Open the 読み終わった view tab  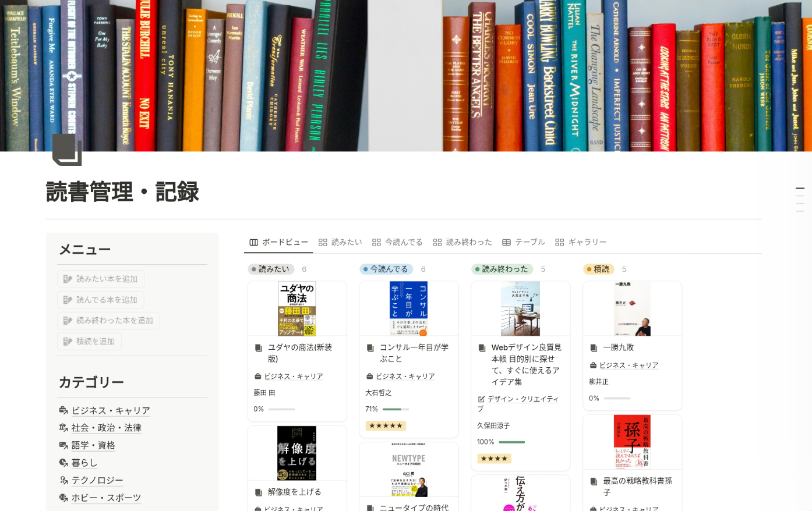tap(463, 242)
